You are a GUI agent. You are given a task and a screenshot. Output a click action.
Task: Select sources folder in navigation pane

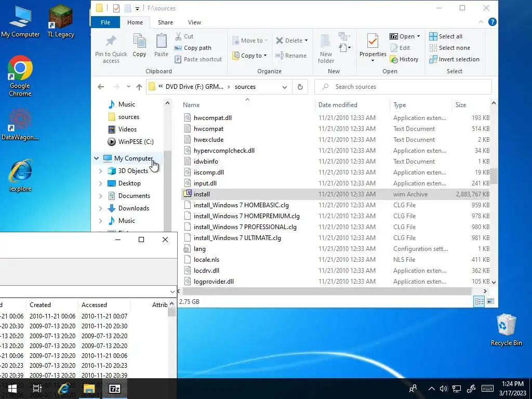pos(124,117)
